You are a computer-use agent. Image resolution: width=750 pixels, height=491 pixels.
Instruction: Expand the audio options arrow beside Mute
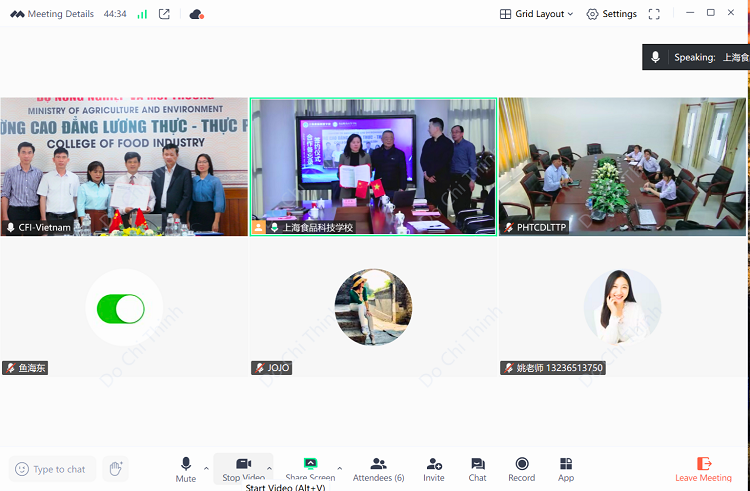coord(207,468)
